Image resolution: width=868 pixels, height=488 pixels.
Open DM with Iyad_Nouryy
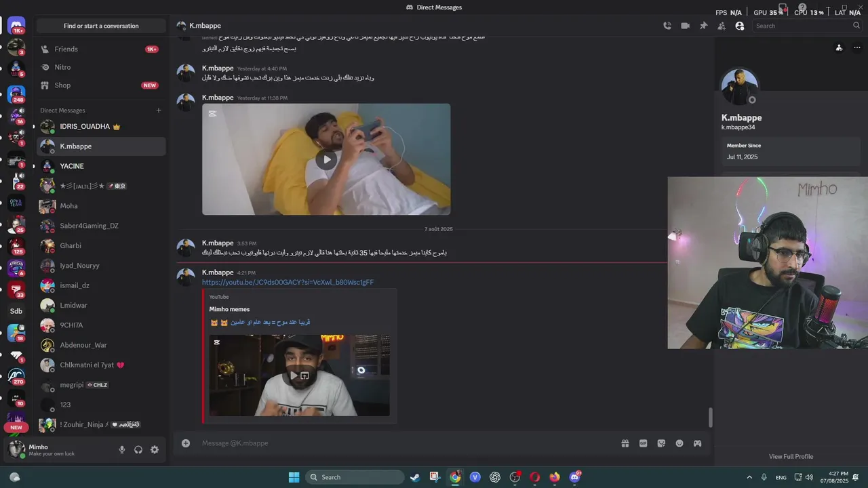(101, 266)
